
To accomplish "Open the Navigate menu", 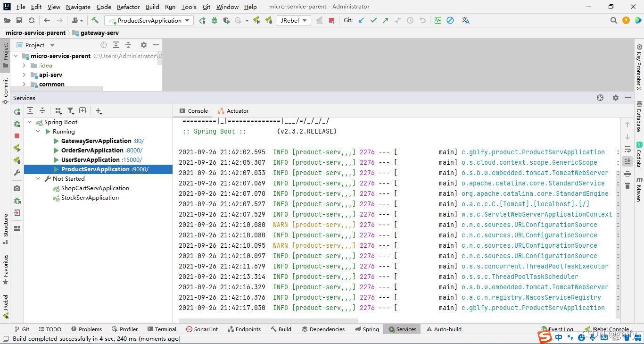I will coord(78,7).
